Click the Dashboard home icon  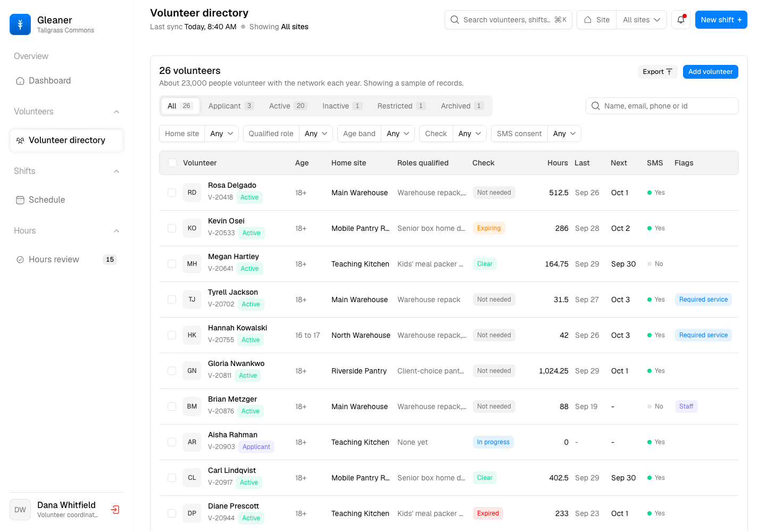pyautogui.click(x=20, y=81)
